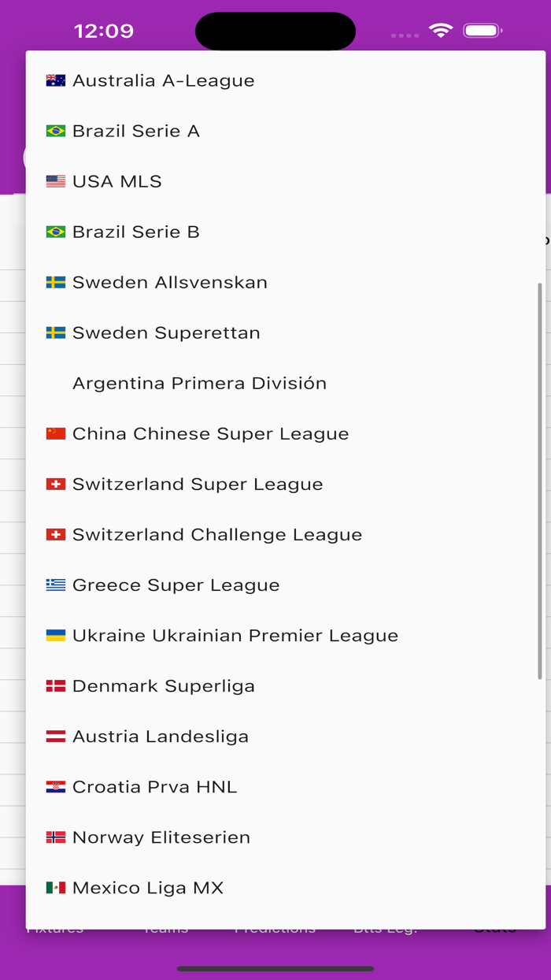Click the USA flag beside MLS
Image resolution: width=551 pixels, height=980 pixels.
[54, 181]
